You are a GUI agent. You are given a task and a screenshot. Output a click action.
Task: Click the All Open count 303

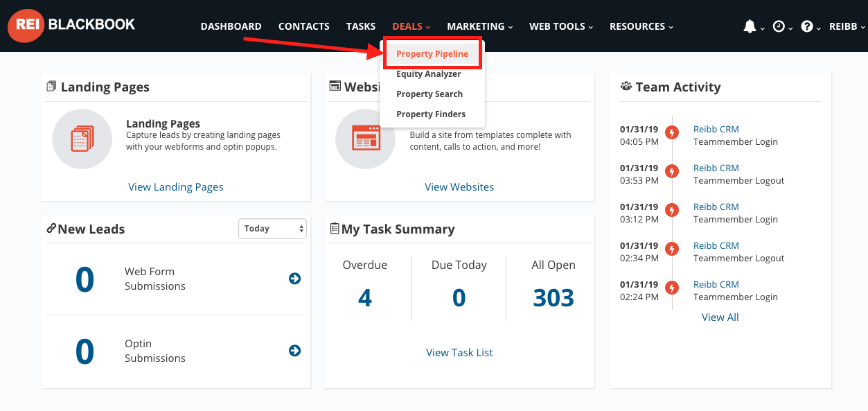point(553,298)
